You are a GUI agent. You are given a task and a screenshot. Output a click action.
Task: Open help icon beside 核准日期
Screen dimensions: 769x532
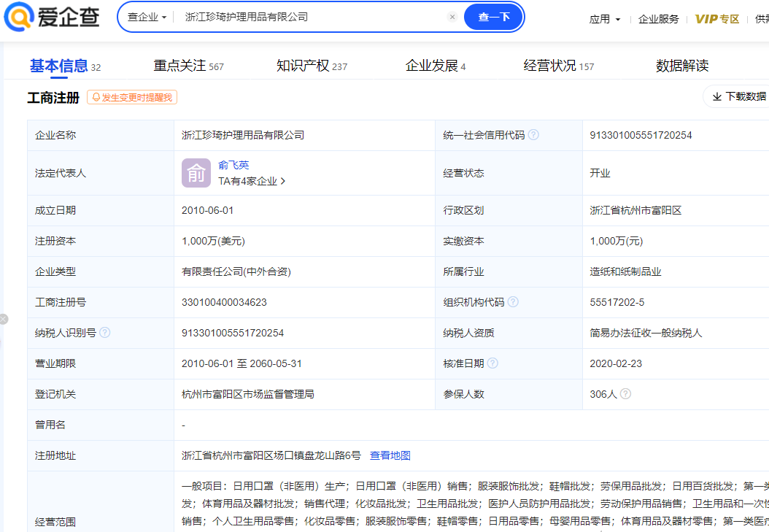coord(493,363)
